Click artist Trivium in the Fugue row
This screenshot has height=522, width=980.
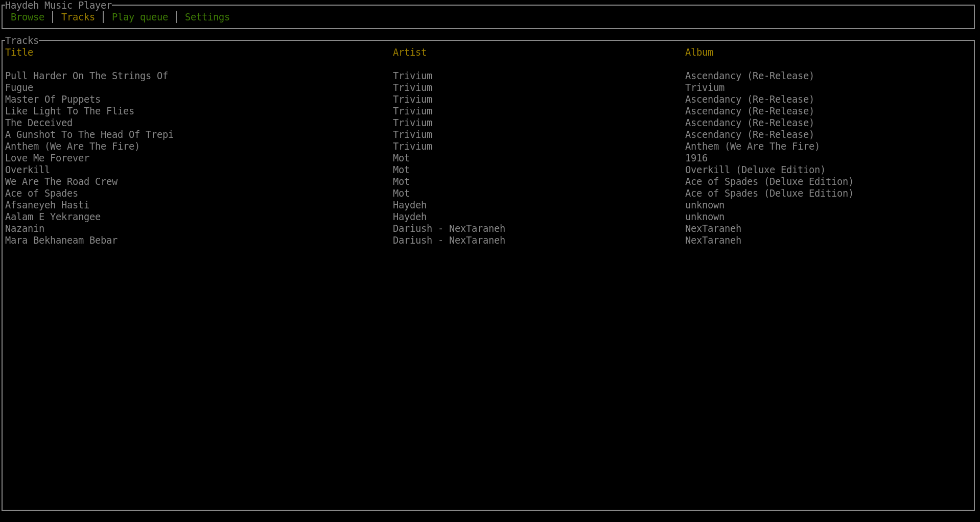(412, 87)
